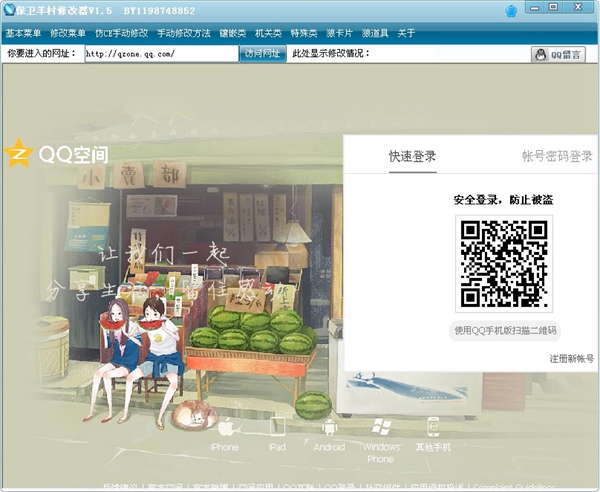Click the 安全登录，防止被盗 heading text
This screenshot has width=600, height=492.
pyautogui.click(x=503, y=200)
